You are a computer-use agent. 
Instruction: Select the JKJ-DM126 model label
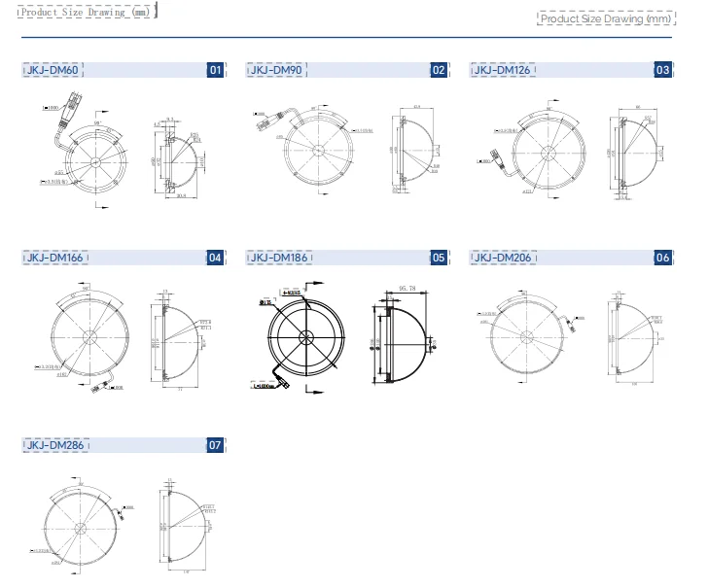[502, 70]
